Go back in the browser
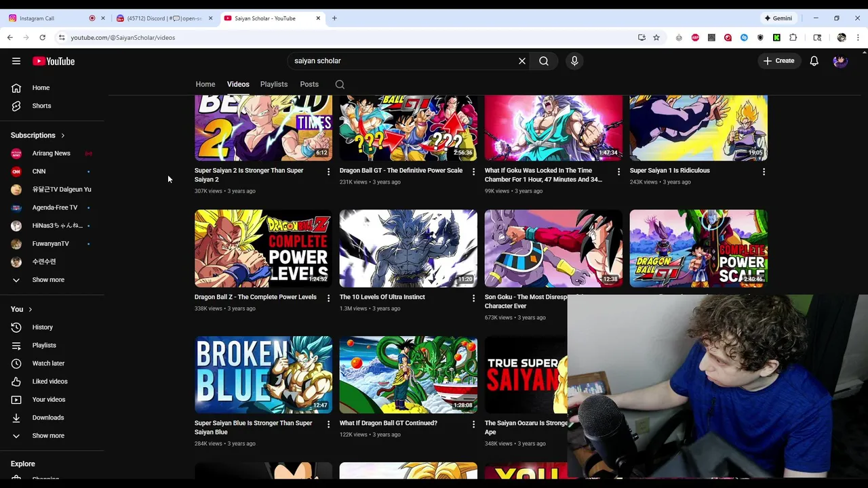868x488 pixels. tap(10, 37)
